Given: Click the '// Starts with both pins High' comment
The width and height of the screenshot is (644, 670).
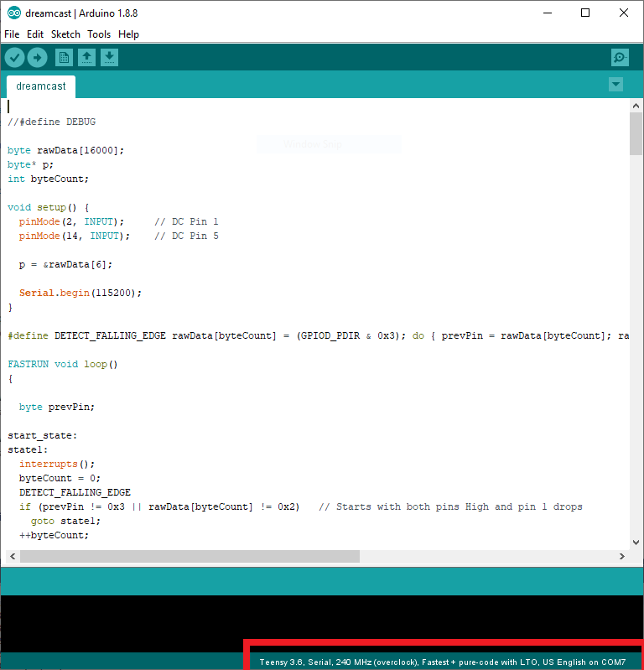Looking at the screenshot, I should click(x=450, y=506).
